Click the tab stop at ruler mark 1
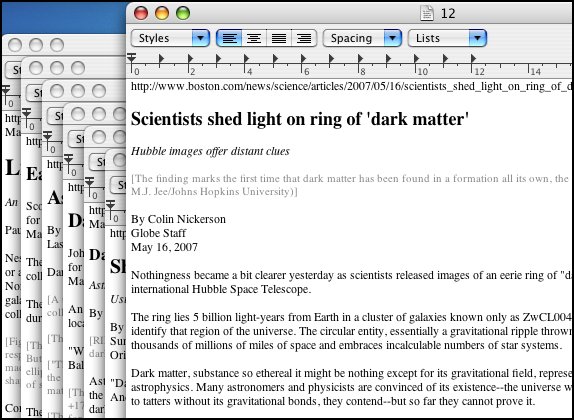Screen dimensions: 574x420 coord(161,58)
